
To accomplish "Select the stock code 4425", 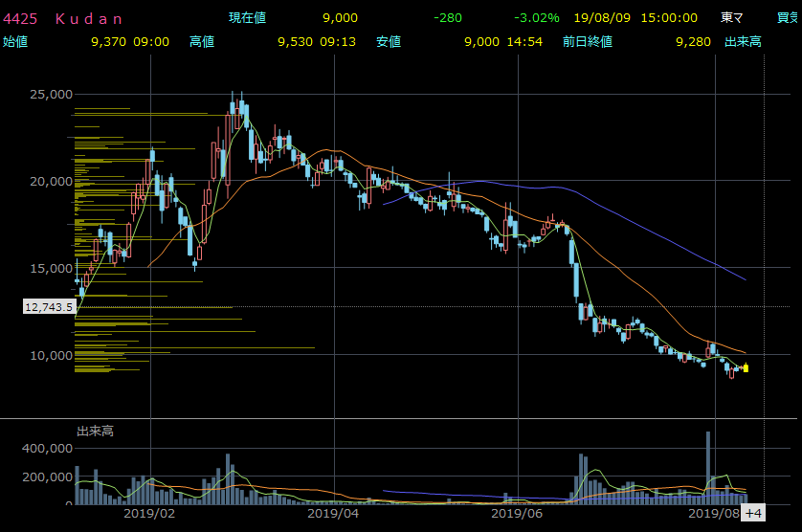I will point(19,18).
